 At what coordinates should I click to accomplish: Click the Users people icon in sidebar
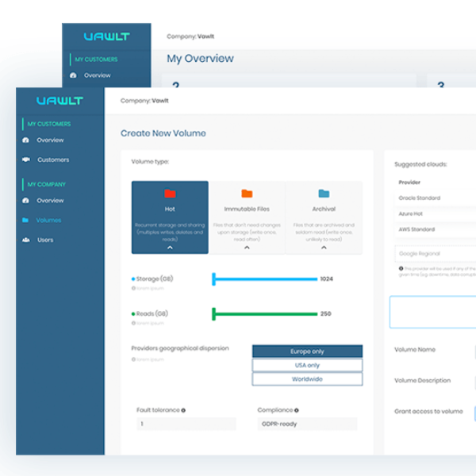click(26, 240)
